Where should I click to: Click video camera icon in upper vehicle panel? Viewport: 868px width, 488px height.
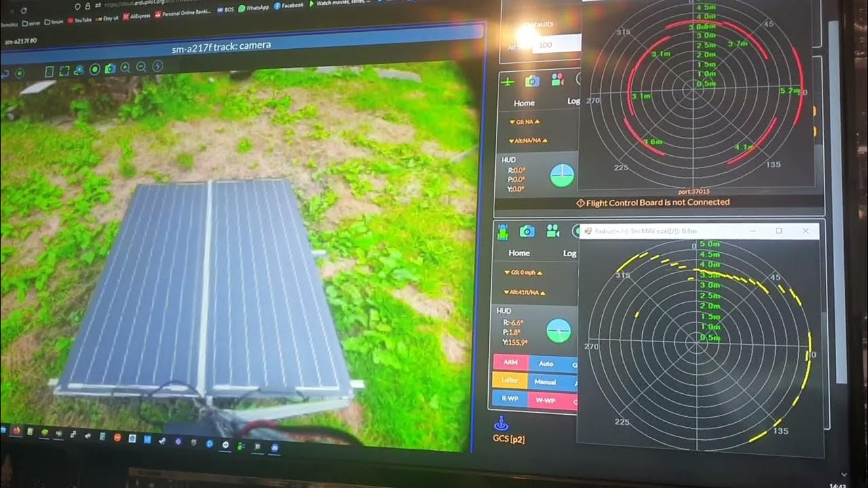pyautogui.click(x=557, y=80)
